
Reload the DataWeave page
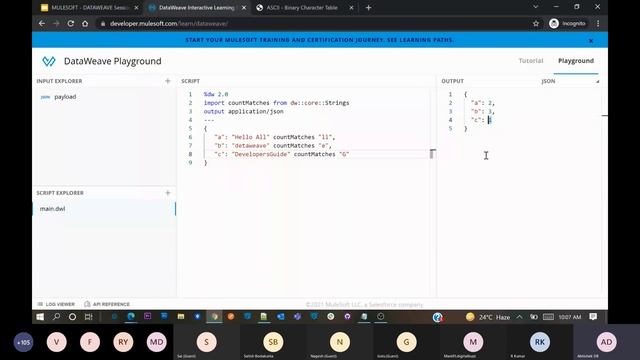click(x=71, y=24)
